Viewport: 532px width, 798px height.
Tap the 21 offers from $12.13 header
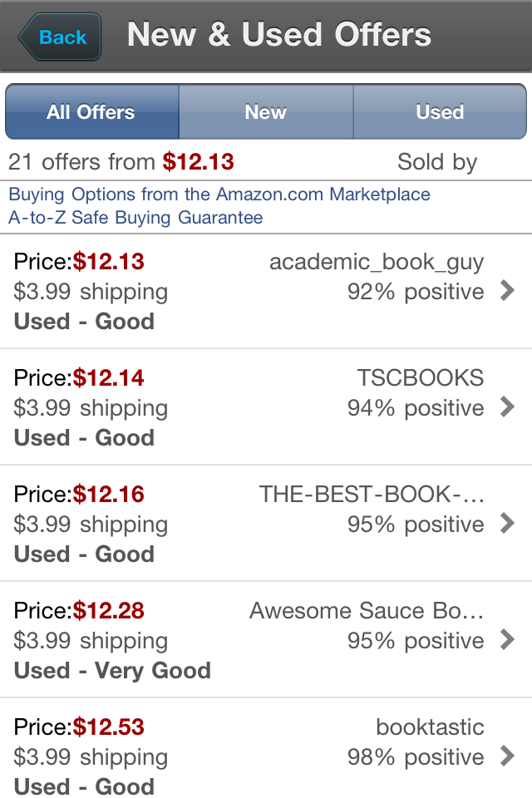[121, 162]
